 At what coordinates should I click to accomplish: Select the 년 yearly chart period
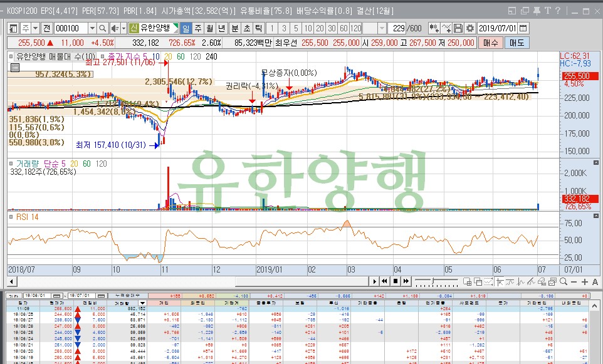pos(222,28)
